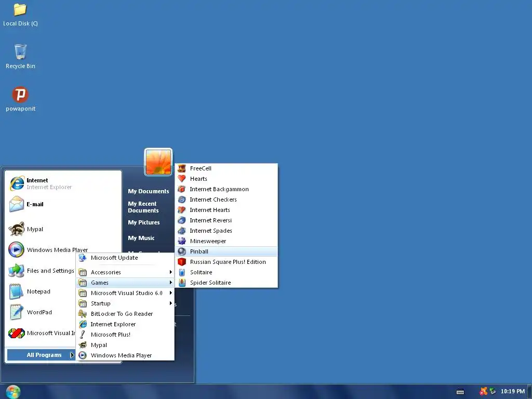Click the Games folder entry
This screenshot has height=399, width=532.
tap(125, 283)
